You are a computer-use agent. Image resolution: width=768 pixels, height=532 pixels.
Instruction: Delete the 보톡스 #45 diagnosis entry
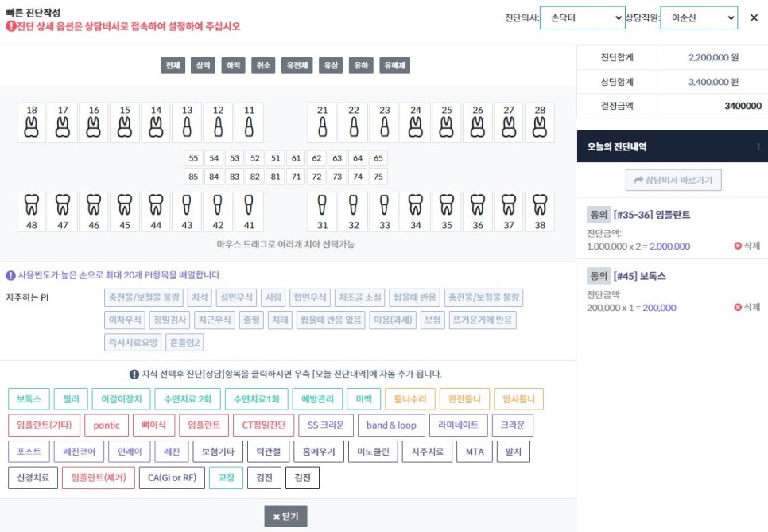click(747, 308)
